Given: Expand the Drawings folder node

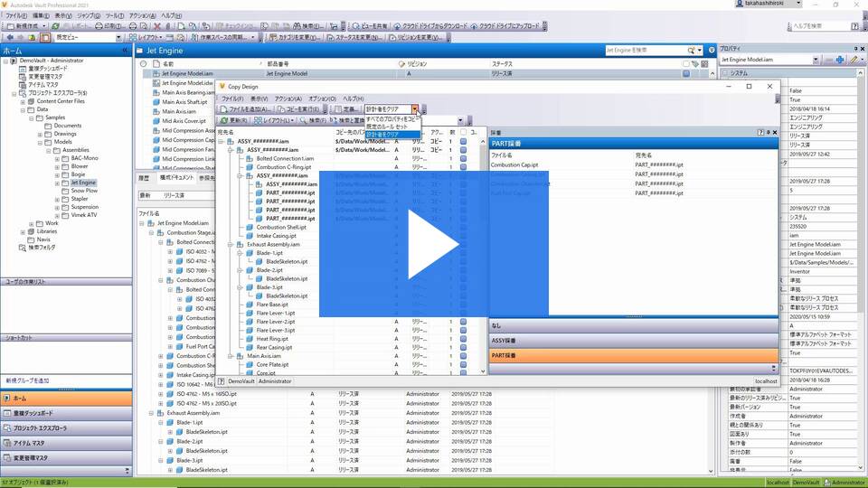Looking at the screenshot, I should [x=40, y=134].
